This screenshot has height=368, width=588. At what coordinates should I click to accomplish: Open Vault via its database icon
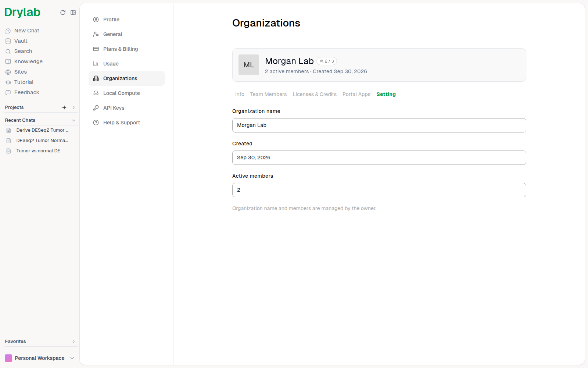[8, 41]
